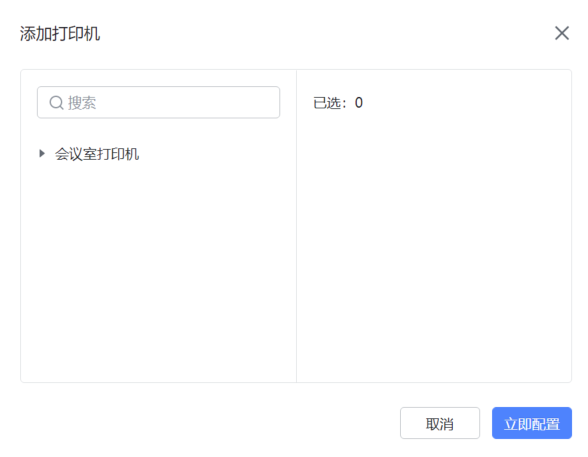This screenshot has height=457, width=588.
Task: Dismiss dialog using the top-right cross icon
Action: (561, 33)
